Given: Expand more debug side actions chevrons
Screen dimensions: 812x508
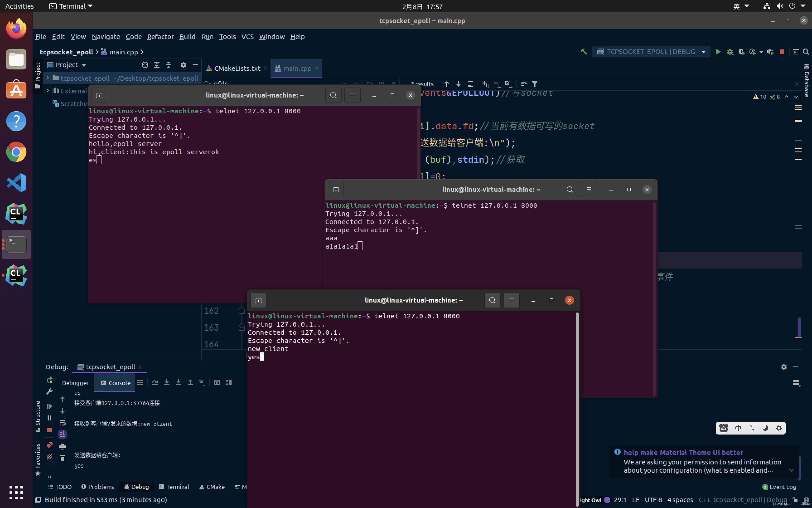Looking at the screenshot, I should tap(50, 477).
